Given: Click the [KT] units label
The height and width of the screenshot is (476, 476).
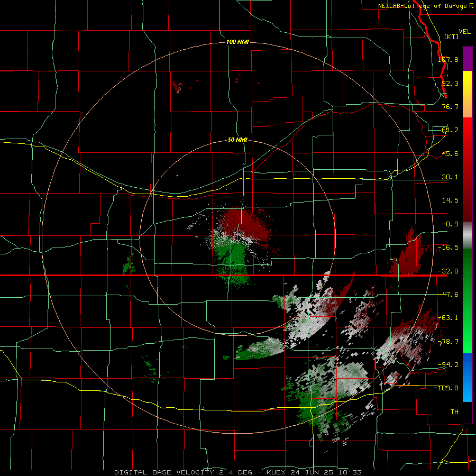Looking at the screenshot, I should click(x=451, y=36).
